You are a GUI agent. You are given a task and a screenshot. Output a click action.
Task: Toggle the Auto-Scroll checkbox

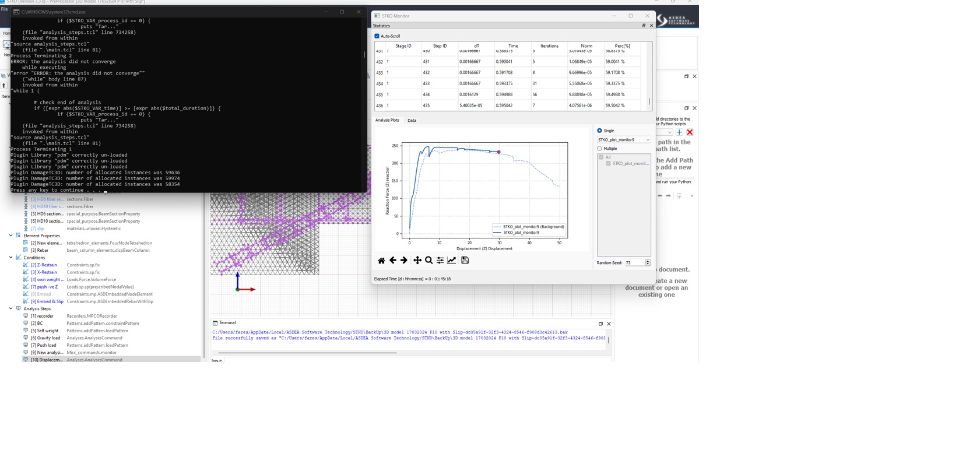(x=377, y=36)
